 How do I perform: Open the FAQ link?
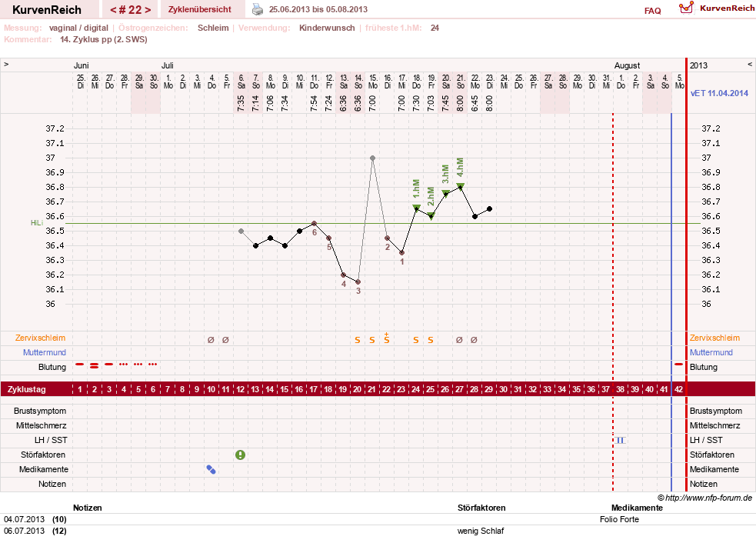652,11
